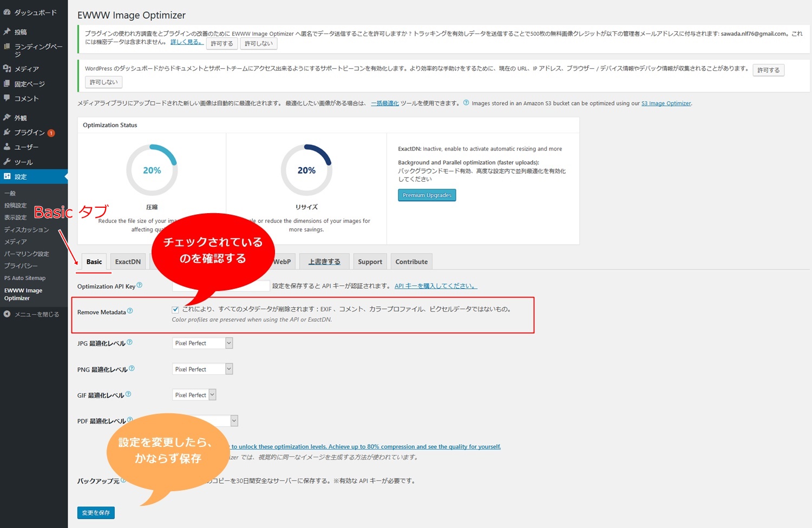Open help icon beside GIF 最適化レベル
This screenshot has height=528, width=812.
click(x=128, y=394)
